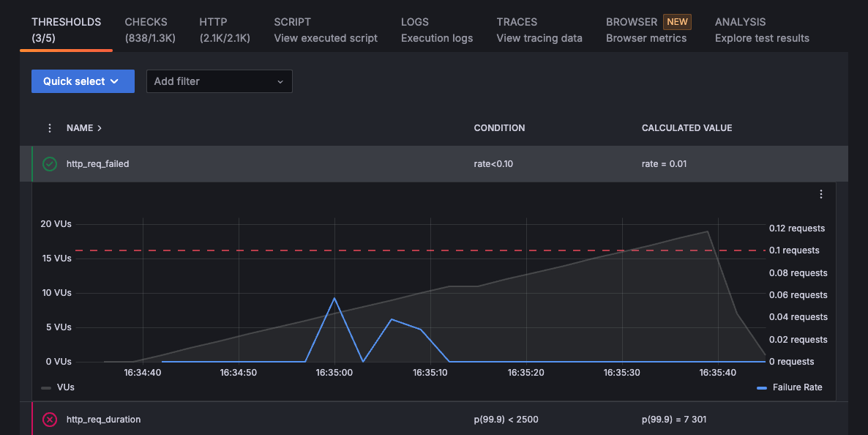Click the NEW badge on Browser tab
868x435 pixels.
(677, 22)
